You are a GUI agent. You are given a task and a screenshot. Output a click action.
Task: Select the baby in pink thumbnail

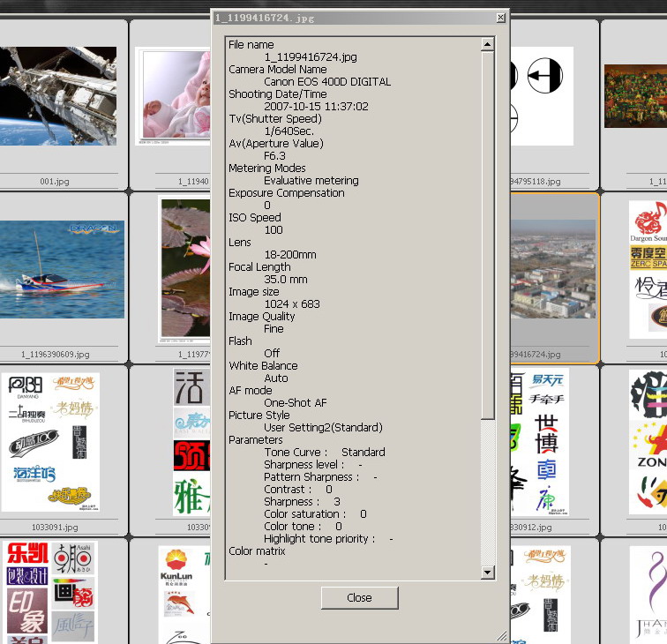pos(173,96)
